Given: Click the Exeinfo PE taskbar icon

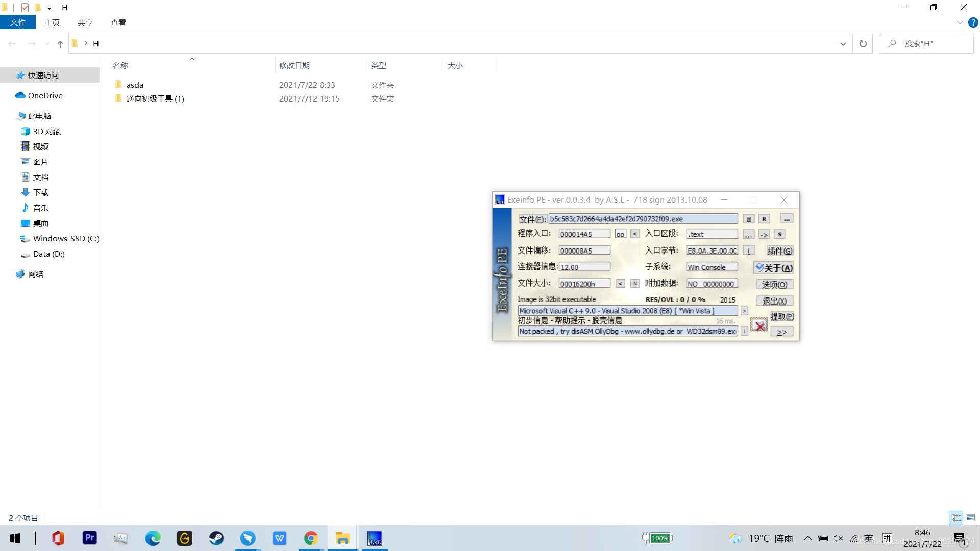Looking at the screenshot, I should click(x=374, y=538).
